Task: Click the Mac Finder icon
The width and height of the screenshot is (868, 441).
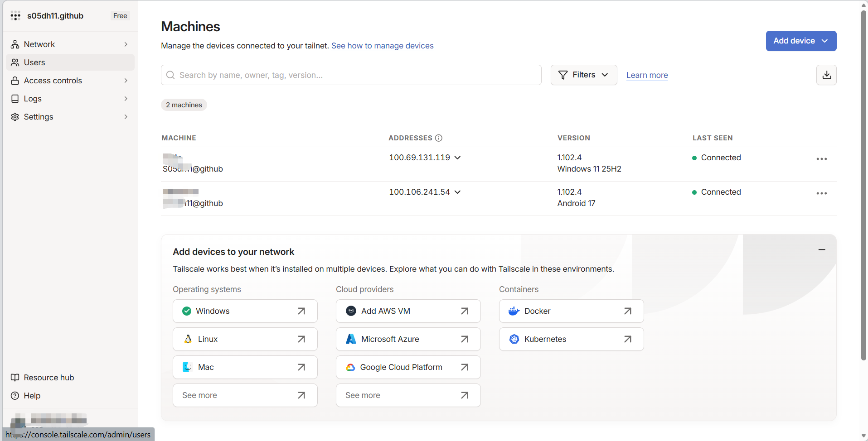Action: point(187,367)
